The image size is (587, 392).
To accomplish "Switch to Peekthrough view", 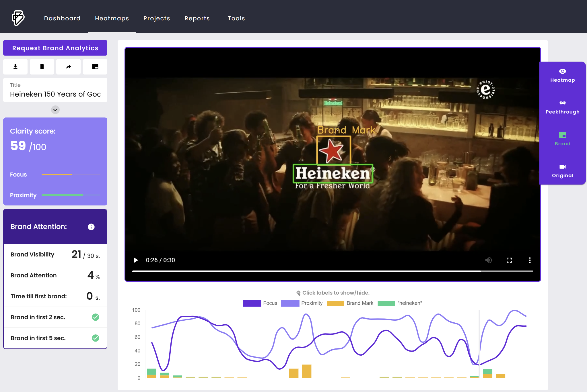I will pyautogui.click(x=563, y=108).
